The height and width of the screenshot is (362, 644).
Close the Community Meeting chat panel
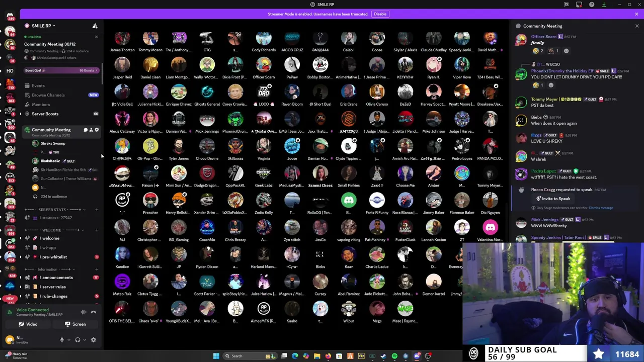click(x=637, y=26)
